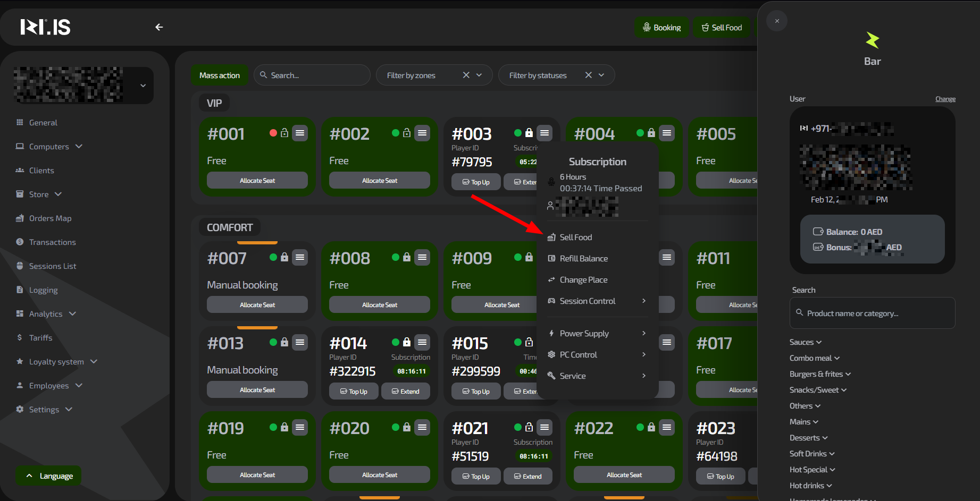Click the Tariffs dollar icon

(20, 338)
